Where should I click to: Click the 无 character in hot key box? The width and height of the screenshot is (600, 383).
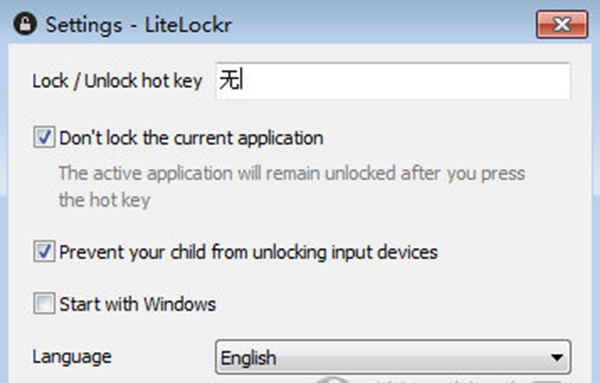point(230,80)
